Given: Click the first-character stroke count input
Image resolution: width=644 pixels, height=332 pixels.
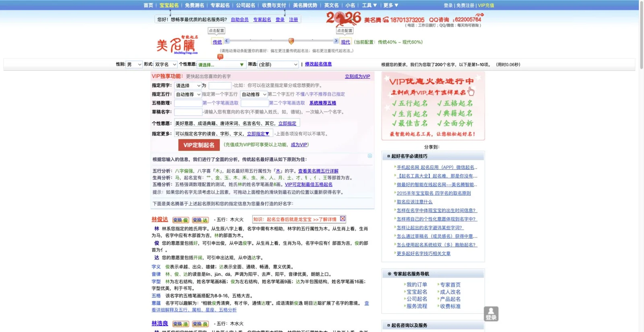Looking at the screenshot, I should pos(188,103).
